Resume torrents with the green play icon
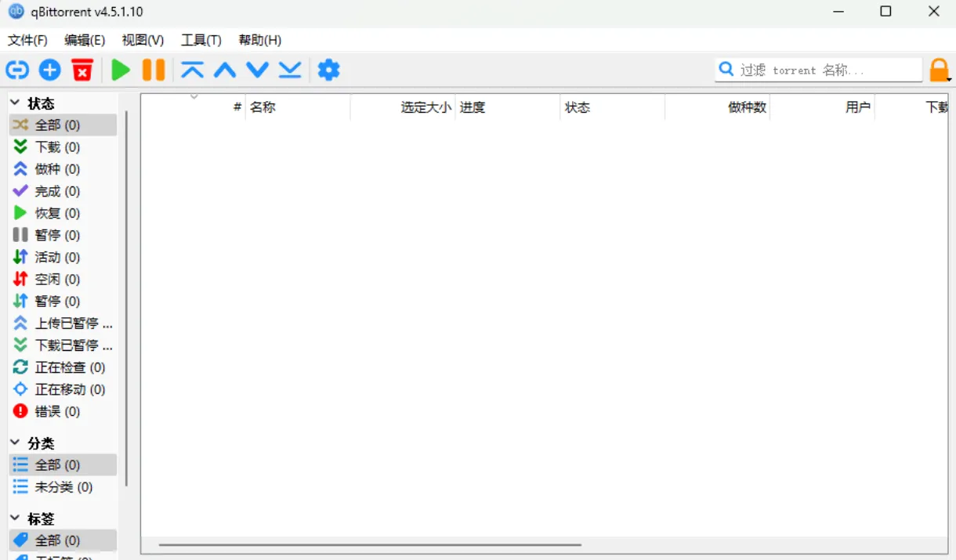Viewport: 956px width, 560px height. [x=121, y=70]
